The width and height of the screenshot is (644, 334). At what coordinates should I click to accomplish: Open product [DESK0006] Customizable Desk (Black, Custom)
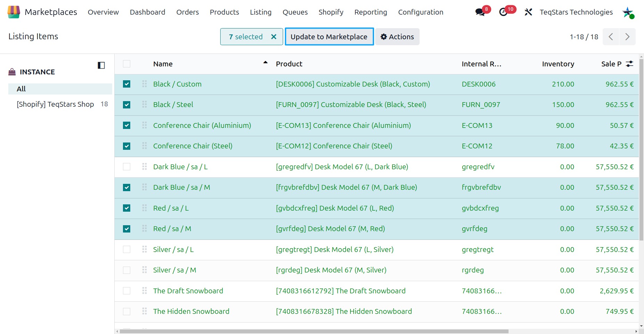353,84
